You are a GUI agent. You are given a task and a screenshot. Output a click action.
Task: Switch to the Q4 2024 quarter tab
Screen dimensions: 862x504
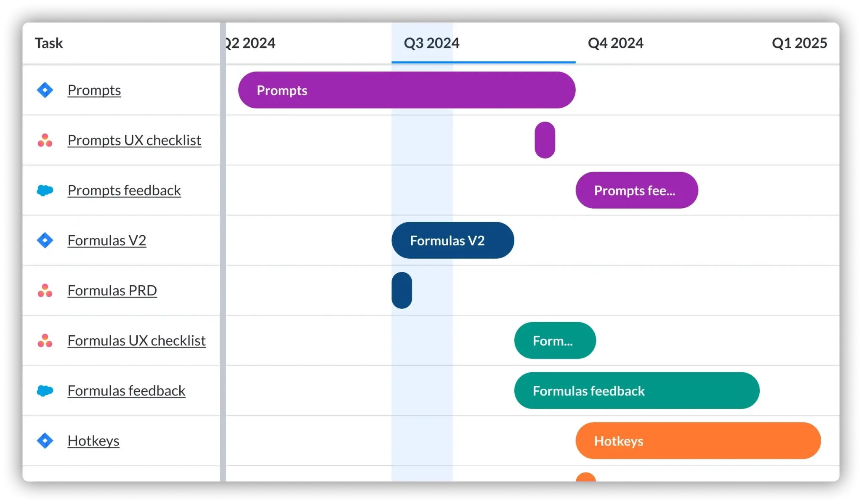[615, 42]
